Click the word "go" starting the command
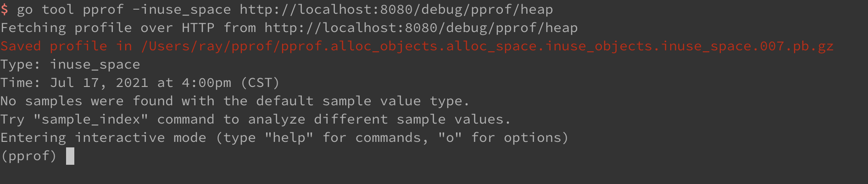The image size is (868, 184). (25, 10)
